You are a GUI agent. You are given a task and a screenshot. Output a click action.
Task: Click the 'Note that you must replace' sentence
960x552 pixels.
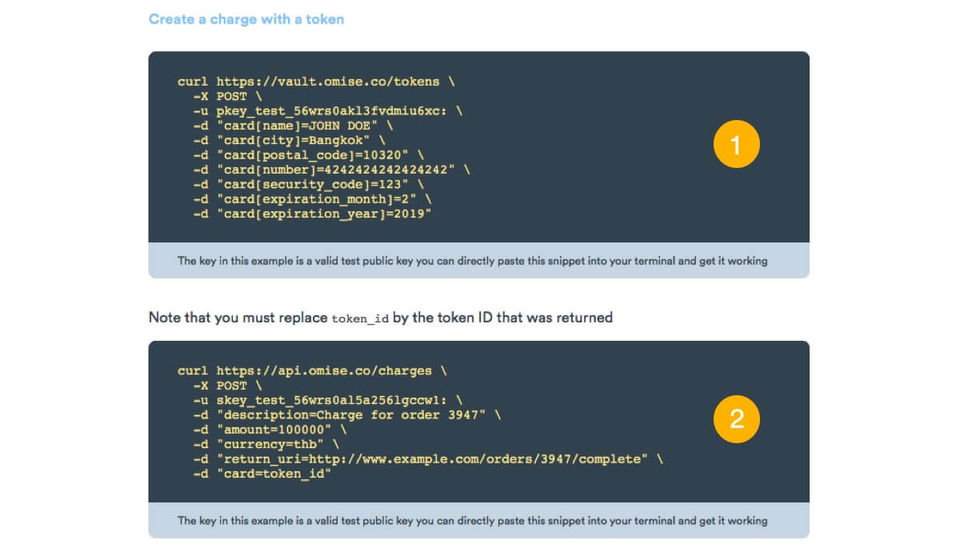coord(380,318)
